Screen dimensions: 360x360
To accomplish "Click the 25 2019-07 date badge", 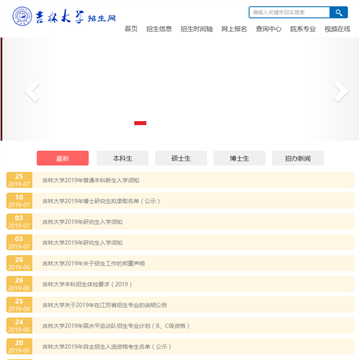I will pos(19,180).
